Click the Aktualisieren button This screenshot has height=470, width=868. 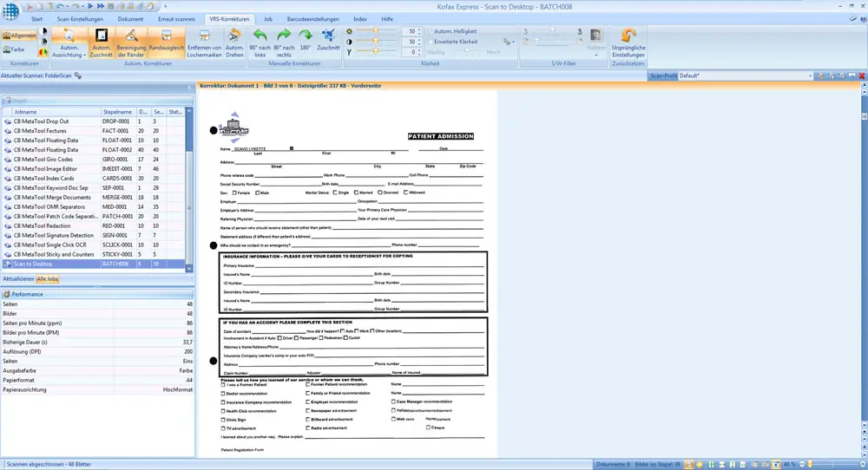point(18,278)
